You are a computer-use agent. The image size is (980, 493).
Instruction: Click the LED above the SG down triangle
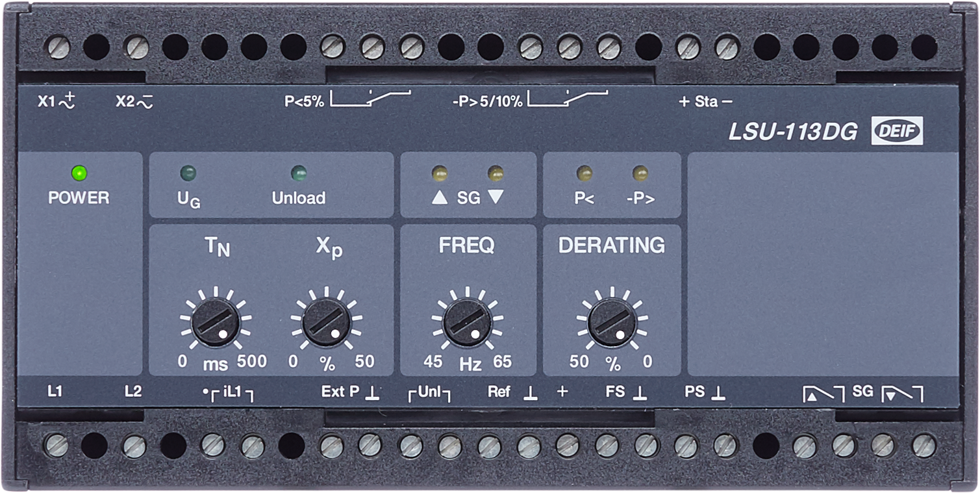496,173
